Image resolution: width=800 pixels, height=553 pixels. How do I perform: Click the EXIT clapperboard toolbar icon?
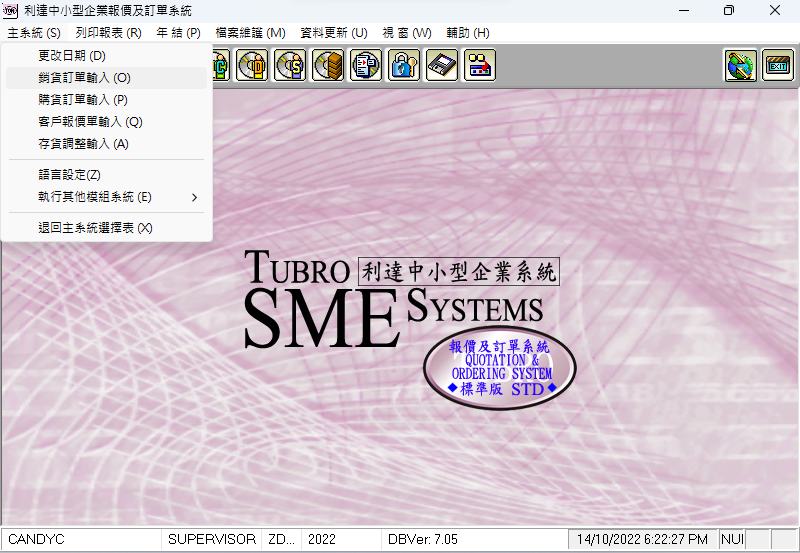(778, 65)
